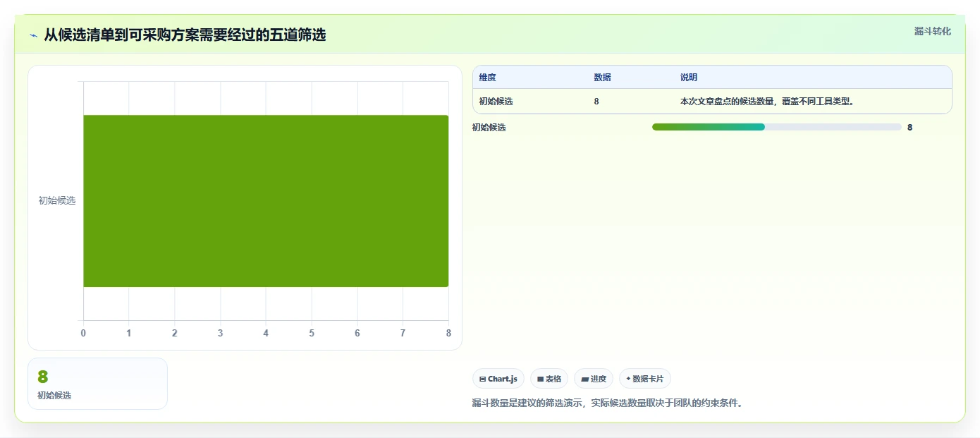Open the 初始候选 data card showing 8

tap(97, 384)
